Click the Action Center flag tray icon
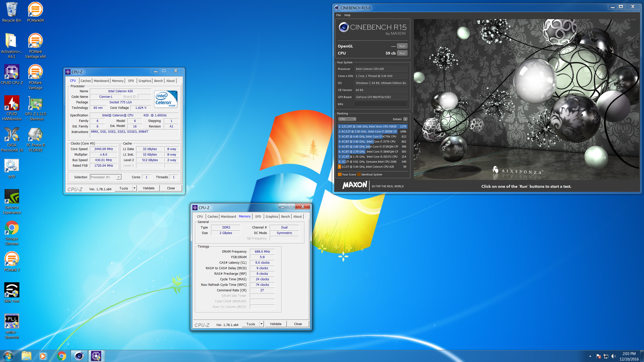The width and height of the screenshot is (644, 362). 598,356
